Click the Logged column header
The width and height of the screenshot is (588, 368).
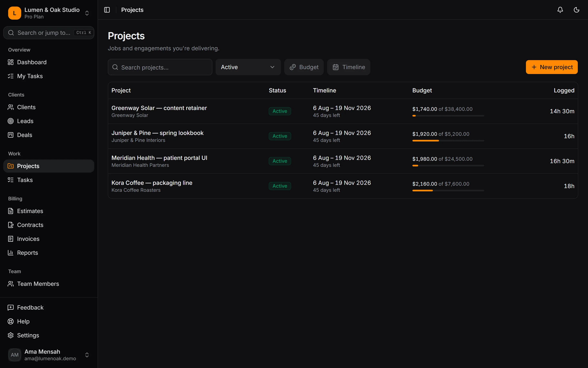[564, 90]
